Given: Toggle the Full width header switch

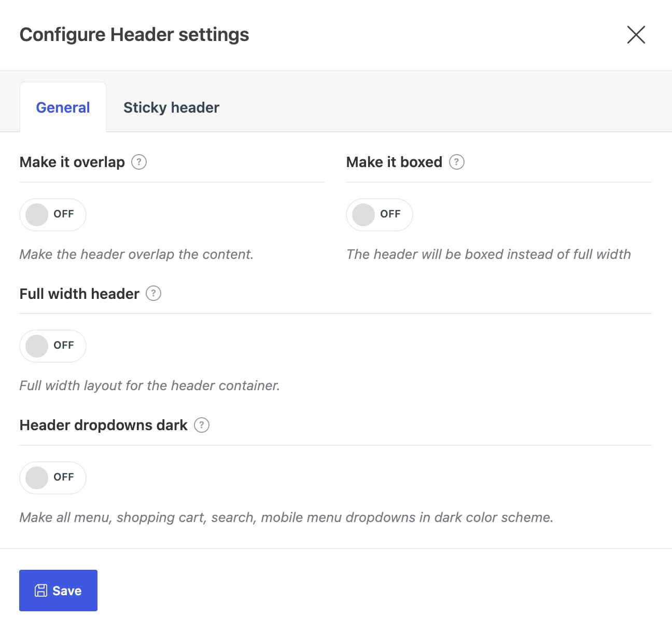Looking at the screenshot, I should pos(53,346).
